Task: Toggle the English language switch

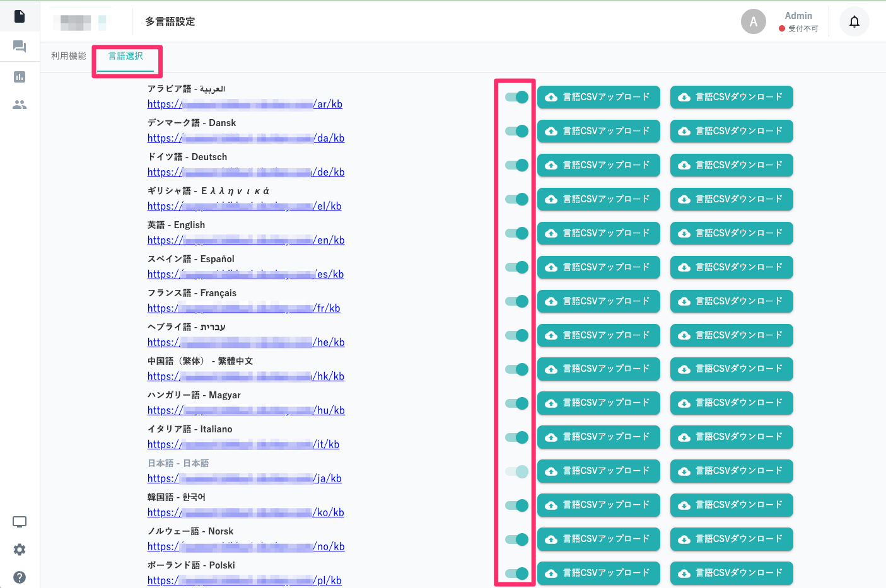Action: tap(516, 233)
